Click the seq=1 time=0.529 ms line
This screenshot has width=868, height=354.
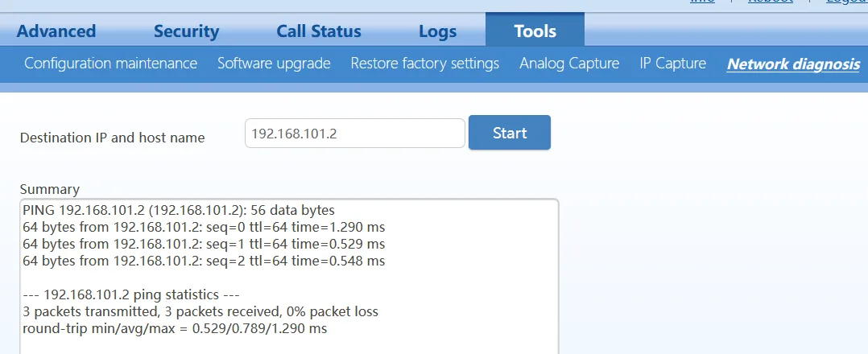point(204,244)
